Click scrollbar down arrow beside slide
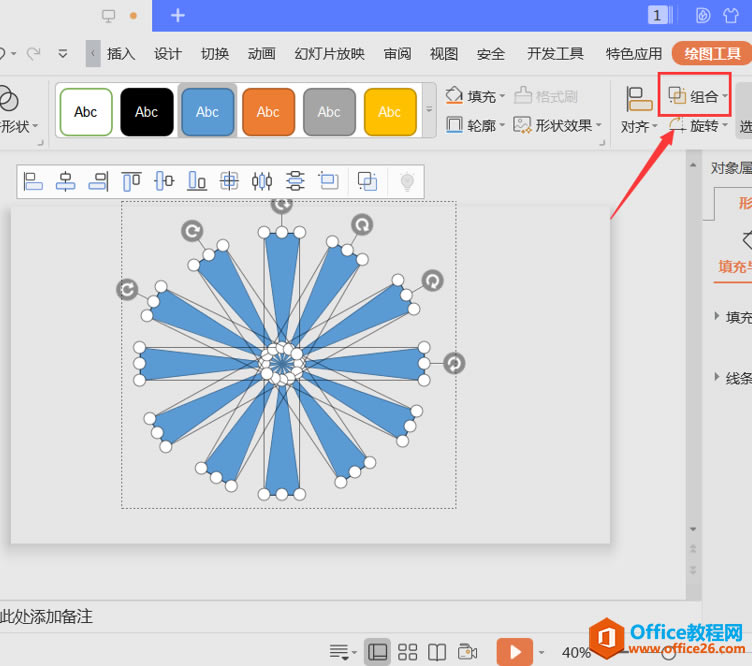This screenshot has height=666, width=752. [x=693, y=529]
